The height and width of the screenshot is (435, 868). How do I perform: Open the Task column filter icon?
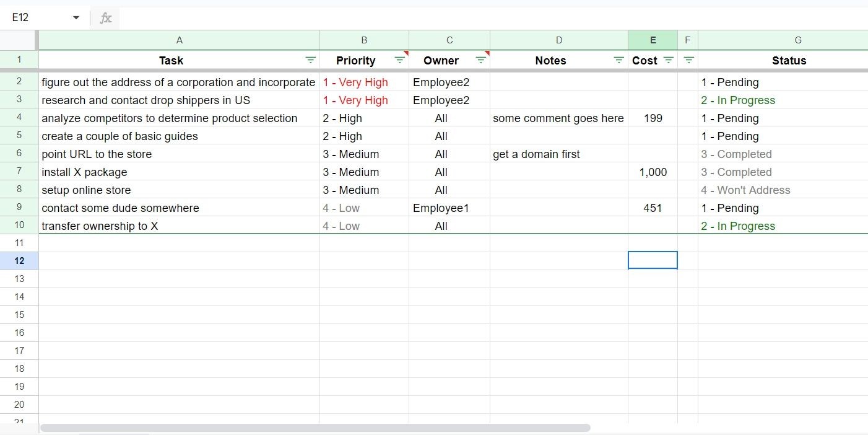[x=311, y=60]
